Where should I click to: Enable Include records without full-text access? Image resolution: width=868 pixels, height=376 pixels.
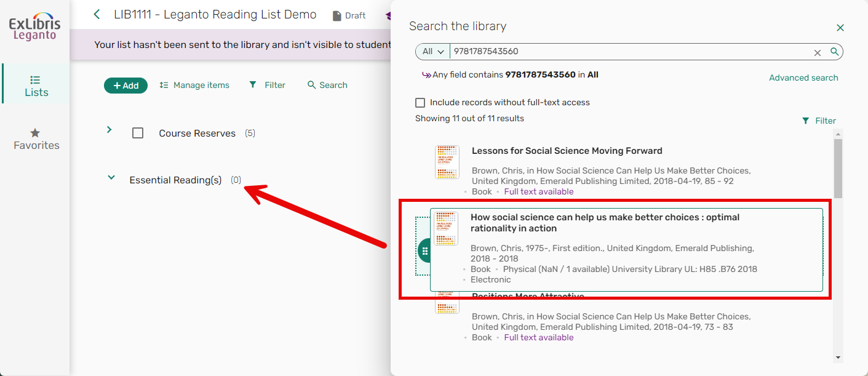[420, 103]
